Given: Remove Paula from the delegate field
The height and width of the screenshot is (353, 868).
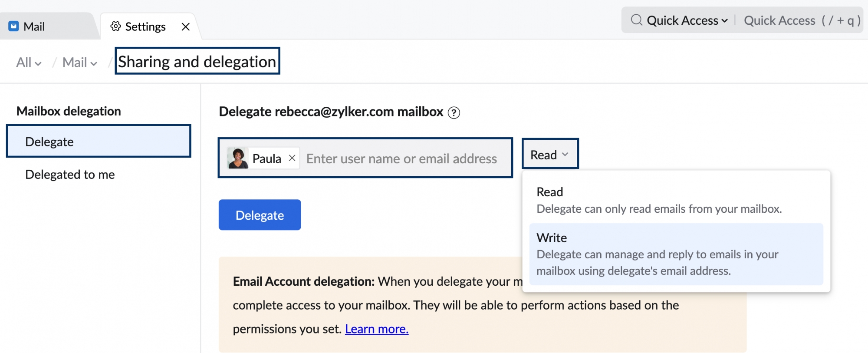Looking at the screenshot, I should tap(292, 158).
